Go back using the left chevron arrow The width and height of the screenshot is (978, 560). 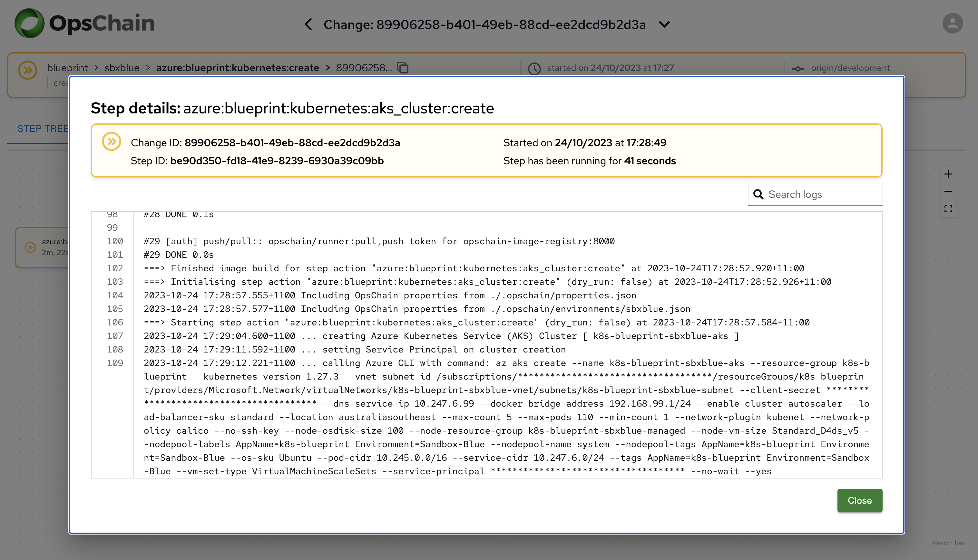[308, 24]
